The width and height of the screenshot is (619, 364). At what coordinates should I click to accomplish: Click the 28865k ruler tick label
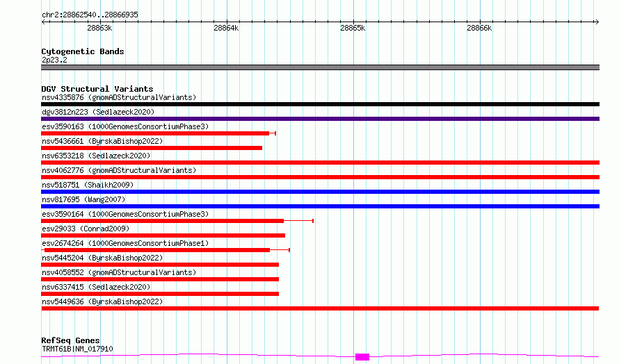(353, 28)
